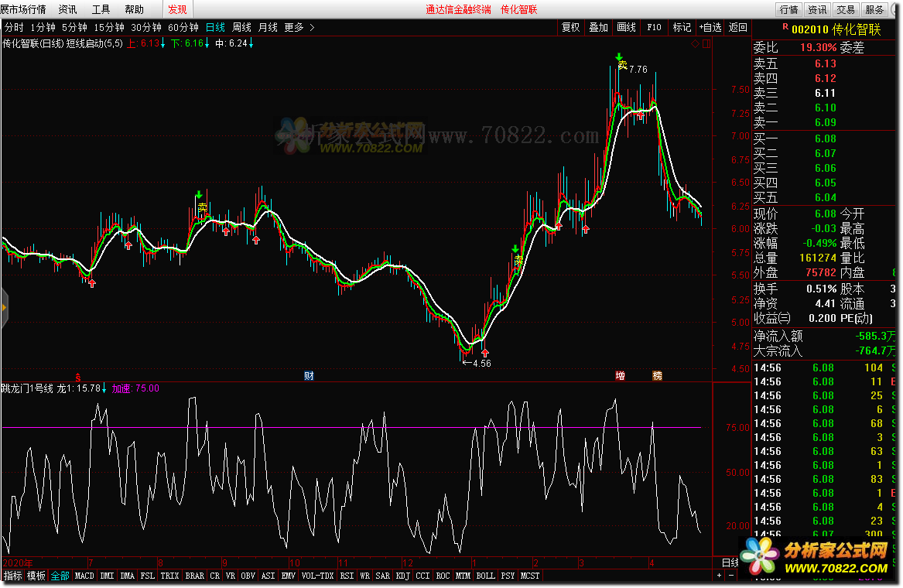The height and width of the screenshot is (588, 903).
Task: Select the 周线 weekly period
Action: pyautogui.click(x=242, y=27)
